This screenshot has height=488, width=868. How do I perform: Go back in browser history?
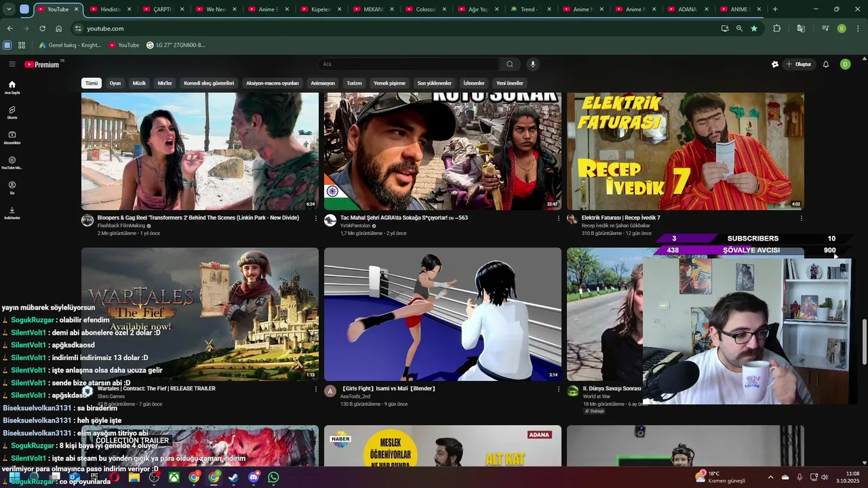tap(9, 28)
